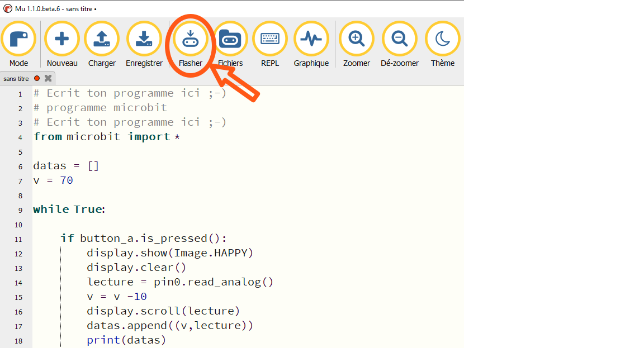Click on 'while True:' line

69,209
